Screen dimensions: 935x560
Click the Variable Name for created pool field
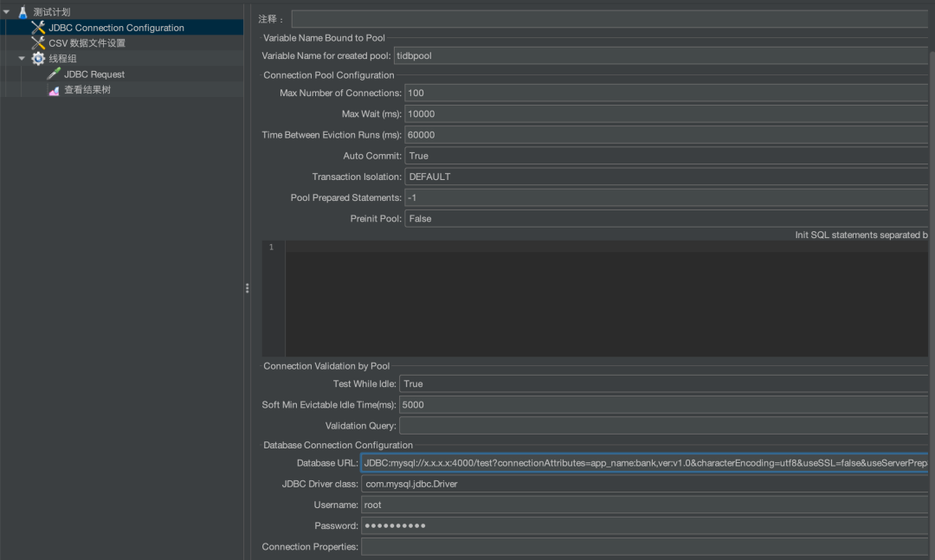coord(661,55)
